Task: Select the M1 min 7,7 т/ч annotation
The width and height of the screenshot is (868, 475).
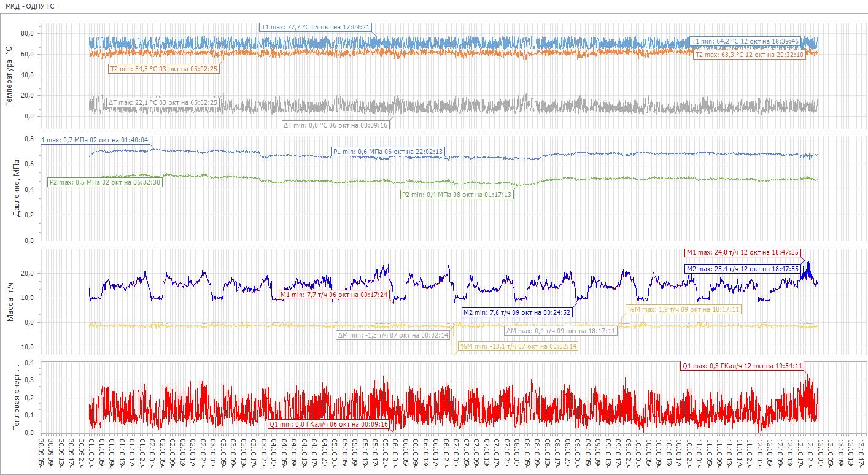Action: [335, 295]
